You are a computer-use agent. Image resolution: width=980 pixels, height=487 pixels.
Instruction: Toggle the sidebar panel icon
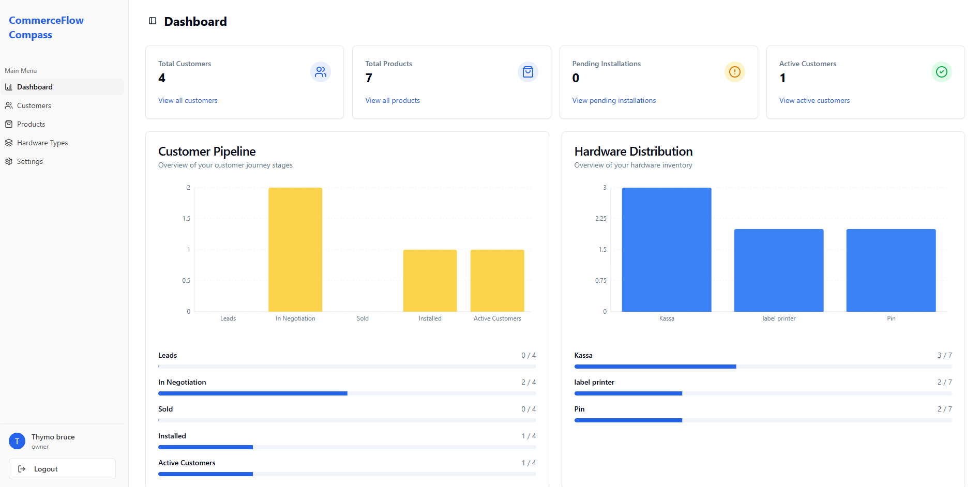[153, 21]
